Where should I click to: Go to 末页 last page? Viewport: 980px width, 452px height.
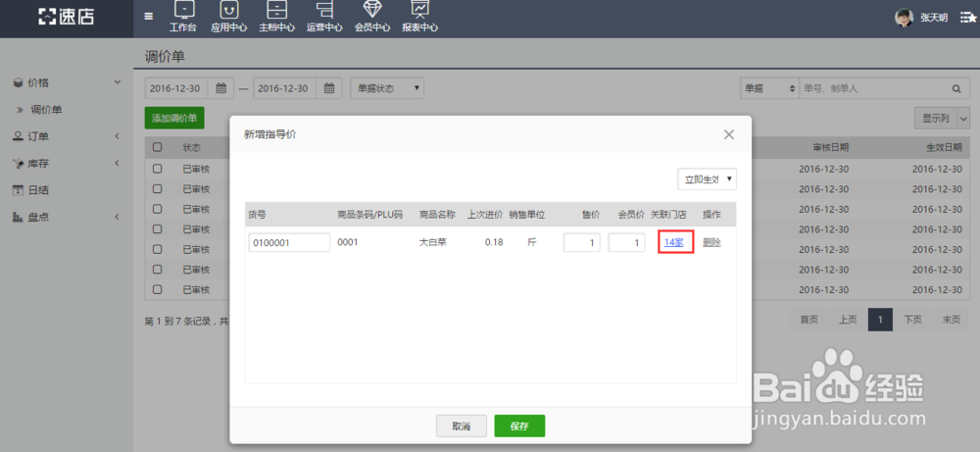click(x=952, y=320)
